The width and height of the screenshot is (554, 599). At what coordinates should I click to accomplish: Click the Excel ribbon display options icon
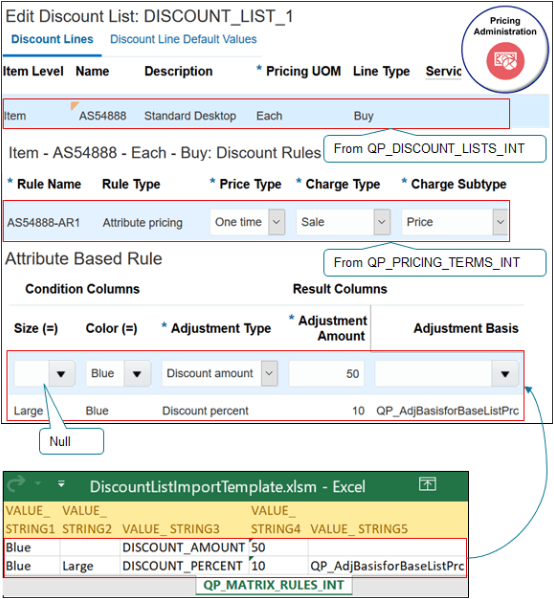[427, 484]
